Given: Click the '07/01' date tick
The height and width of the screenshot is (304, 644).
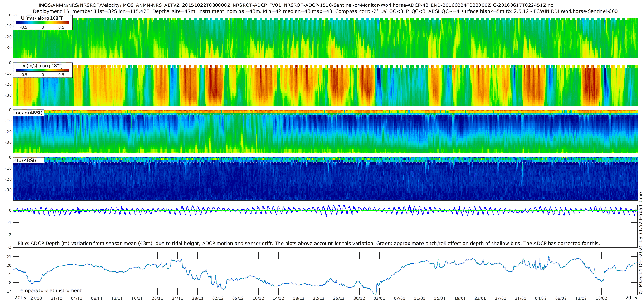Looking at the screenshot, I should 400,299.
